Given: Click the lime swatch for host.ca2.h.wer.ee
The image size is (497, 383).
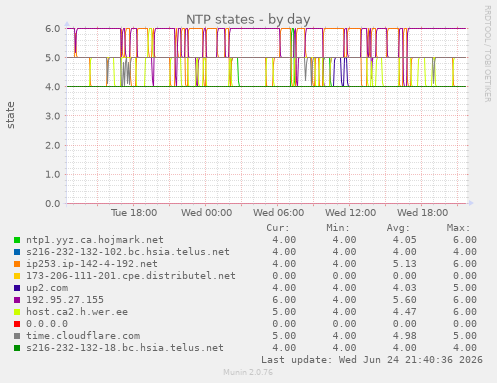Looking at the screenshot, I should click(17, 312).
